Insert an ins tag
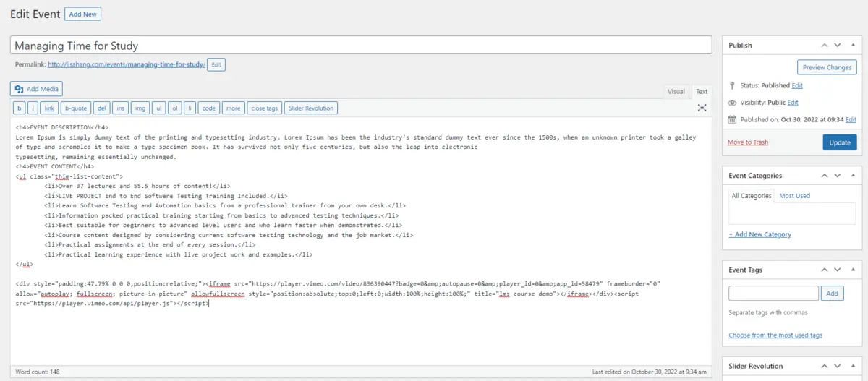 [x=121, y=108]
